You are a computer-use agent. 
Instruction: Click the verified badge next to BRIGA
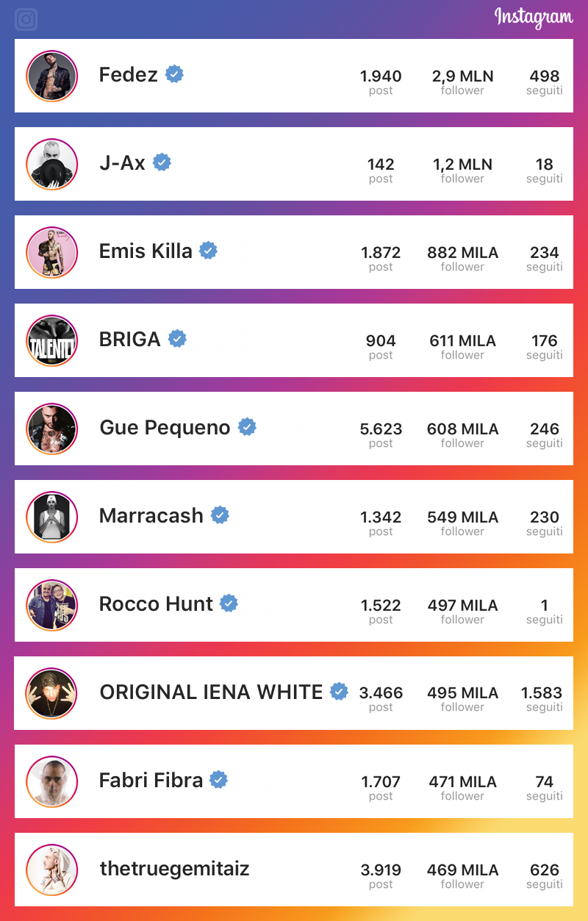coord(177,339)
